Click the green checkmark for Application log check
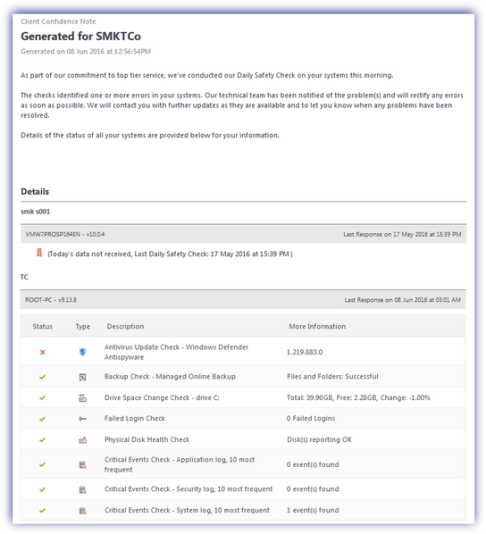The width and height of the screenshot is (486, 534). click(x=42, y=465)
